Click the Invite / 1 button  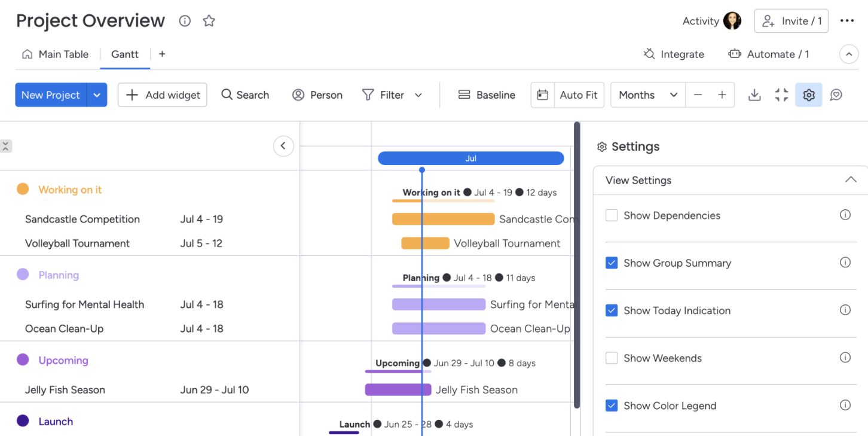[791, 21]
